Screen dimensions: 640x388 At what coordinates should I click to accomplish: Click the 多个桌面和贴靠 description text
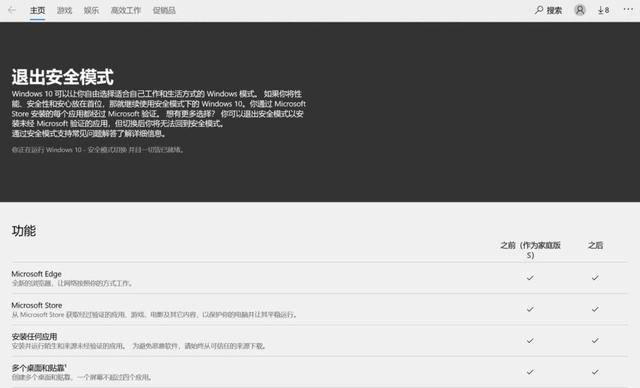tap(82, 377)
